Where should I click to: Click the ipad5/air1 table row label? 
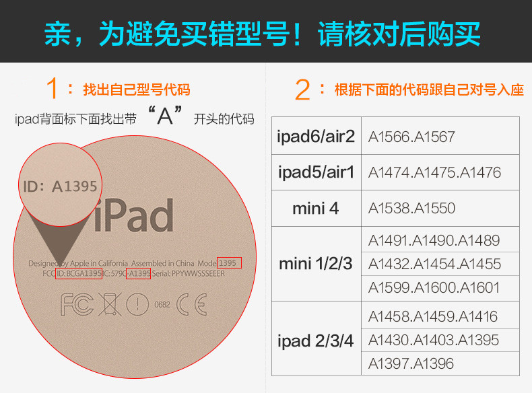(315, 172)
